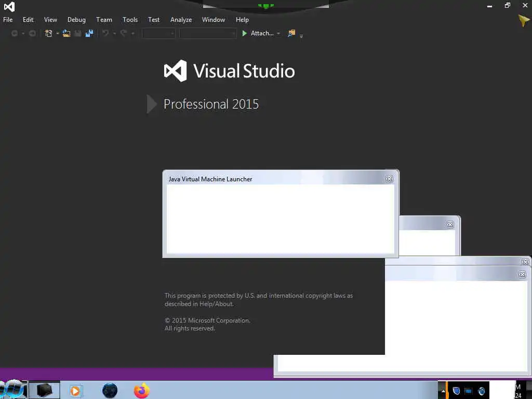Viewport: 532px width, 399px height.
Task: Click the New Project toolbar icon
Action: [x=49, y=33]
